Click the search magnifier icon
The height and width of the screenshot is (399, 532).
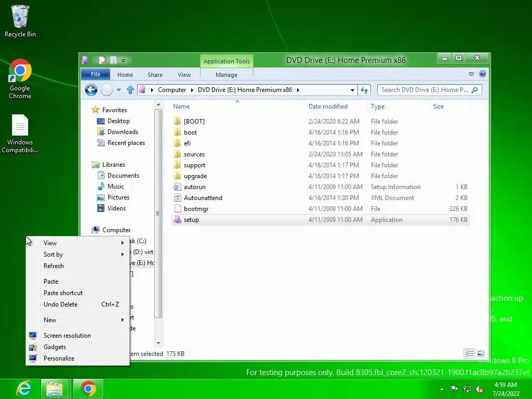point(475,90)
